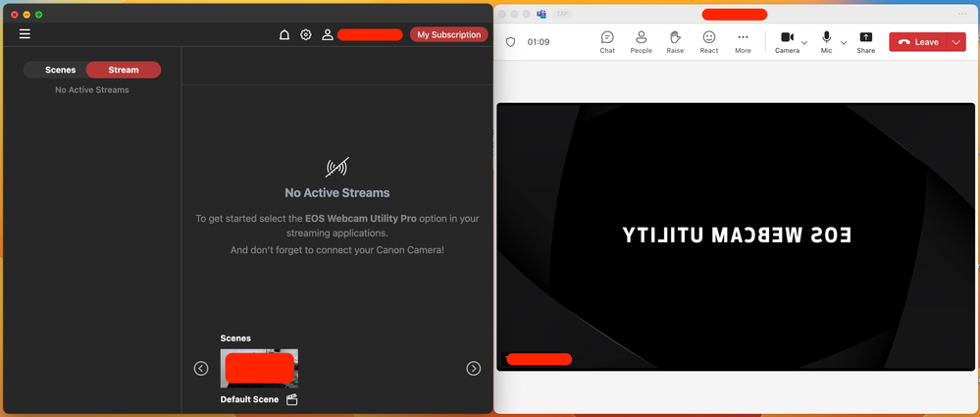This screenshot has height=417, width=980.
Task: Open the React emoji menu
Action: coord(709,41)
